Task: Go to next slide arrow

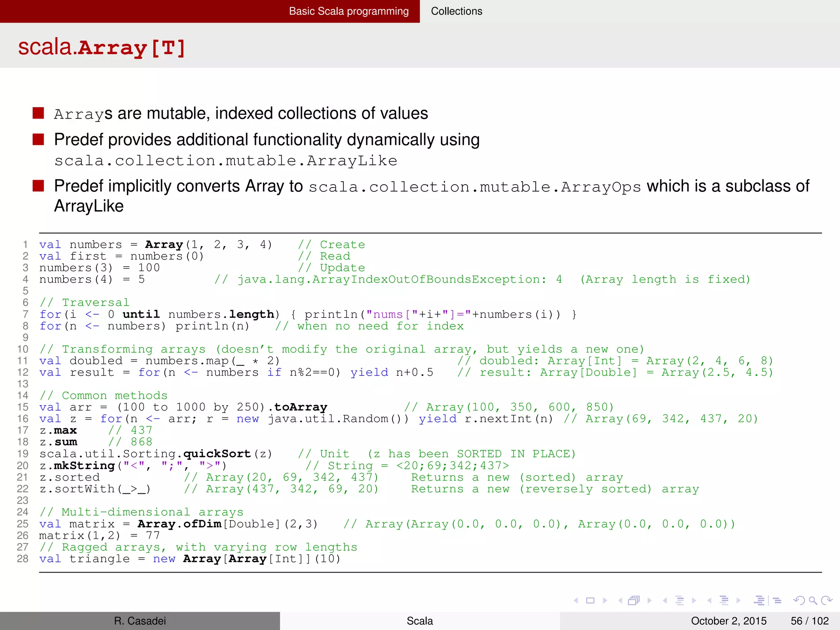Action: 605,600
